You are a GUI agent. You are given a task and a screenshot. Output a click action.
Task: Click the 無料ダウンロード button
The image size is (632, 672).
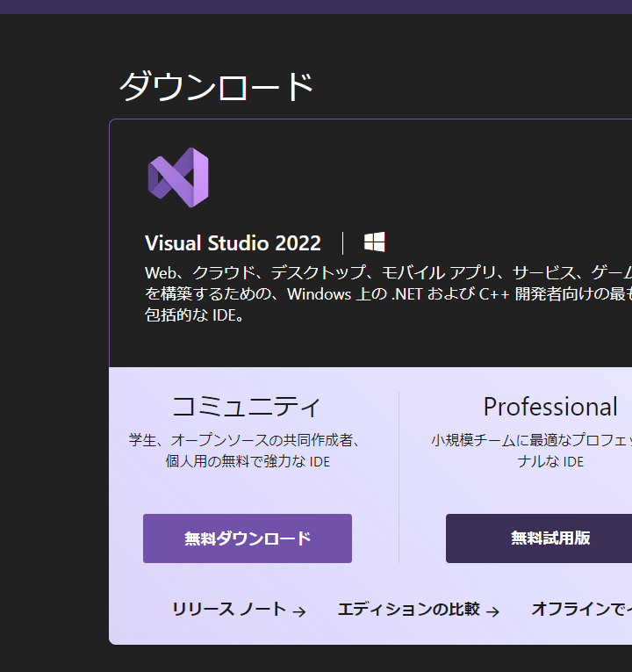click(248, 538)
